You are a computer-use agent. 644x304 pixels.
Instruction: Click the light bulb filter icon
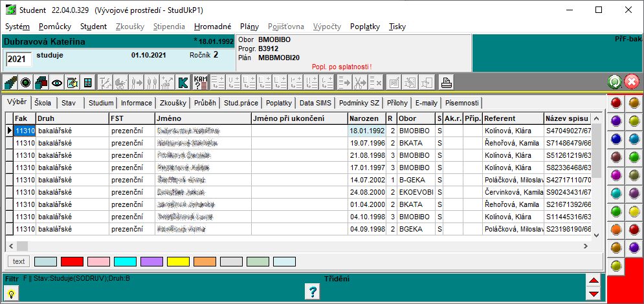tap(12, 292)
